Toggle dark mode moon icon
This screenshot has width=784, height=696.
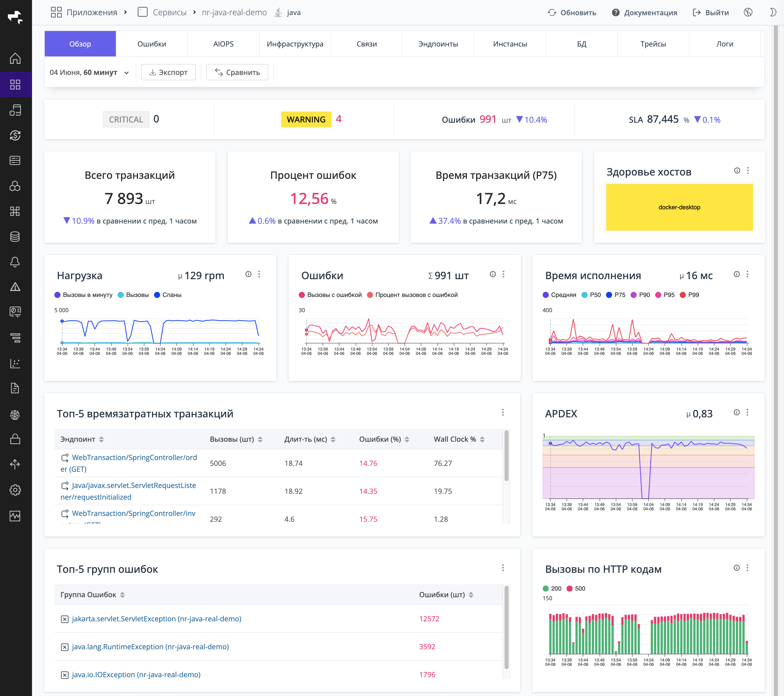coord(773,12)
